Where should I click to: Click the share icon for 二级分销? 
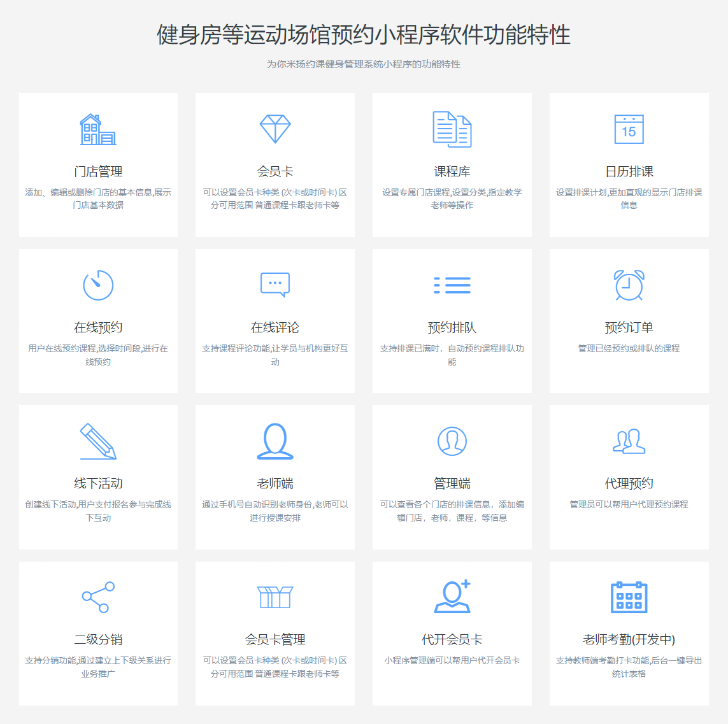(98, 597)
